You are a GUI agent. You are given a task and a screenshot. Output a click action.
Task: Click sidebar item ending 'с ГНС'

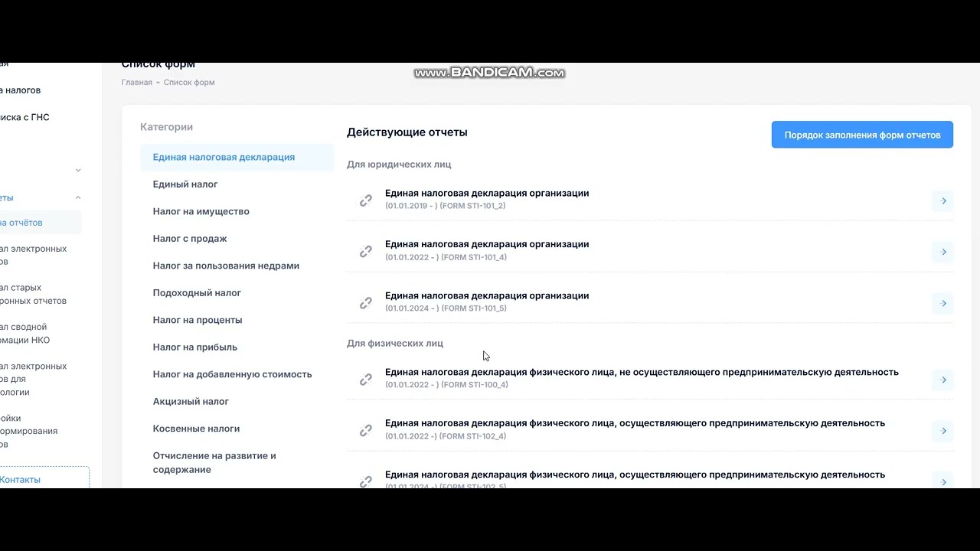click(x=24, y=117)
